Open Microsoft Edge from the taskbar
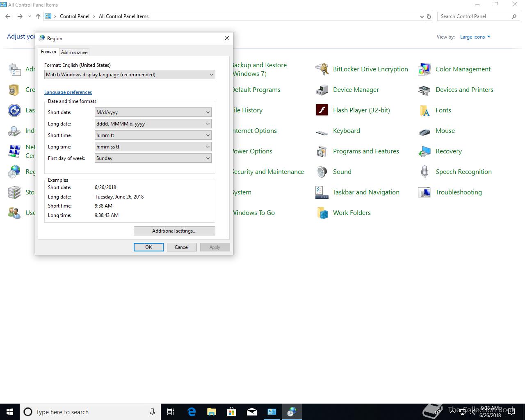Viewport: 525px width, 420px height. [192, 412]
